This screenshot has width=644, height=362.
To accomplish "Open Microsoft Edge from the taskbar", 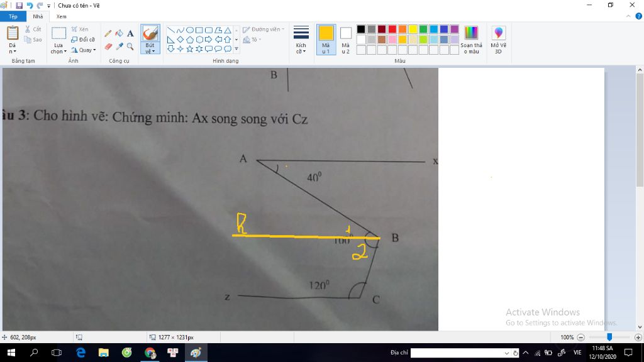I will click(x=80, y=353).
